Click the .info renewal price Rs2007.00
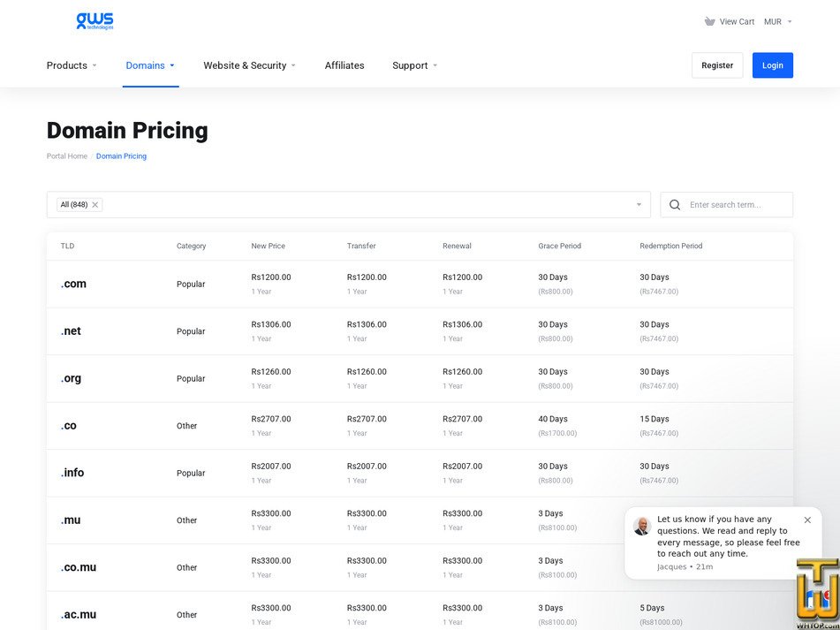The width and height of the screenshot is (840, 630). point(462,466)
